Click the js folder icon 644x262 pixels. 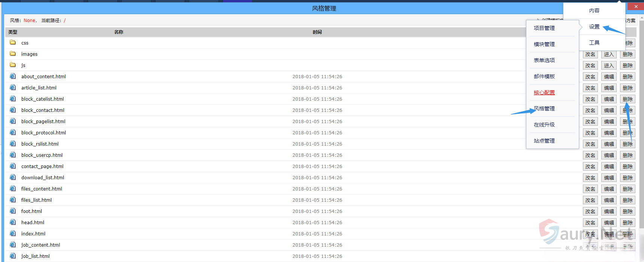(13, 65)
